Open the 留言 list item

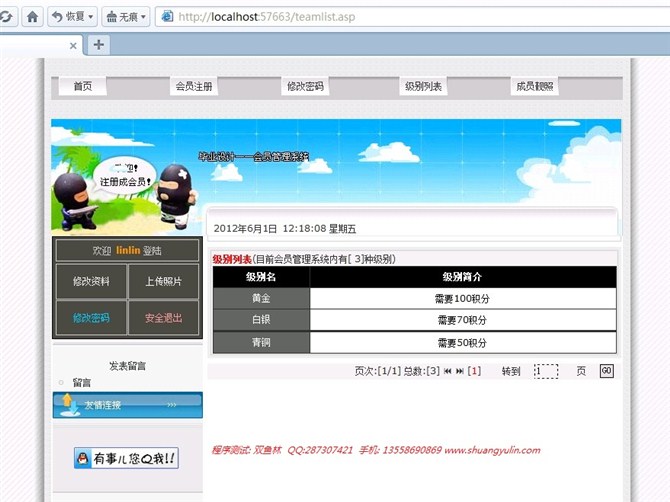coord(82,382)
